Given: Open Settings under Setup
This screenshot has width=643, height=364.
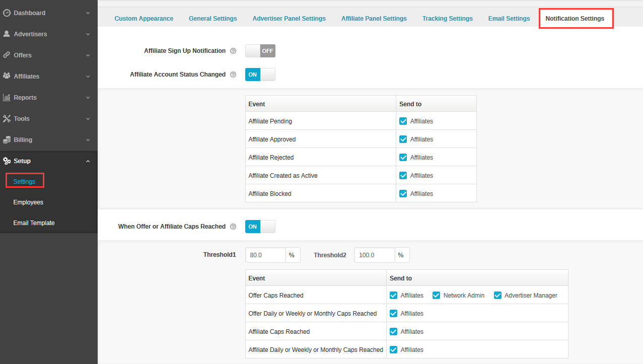Looking at the screenshot, I should [24, 181].
